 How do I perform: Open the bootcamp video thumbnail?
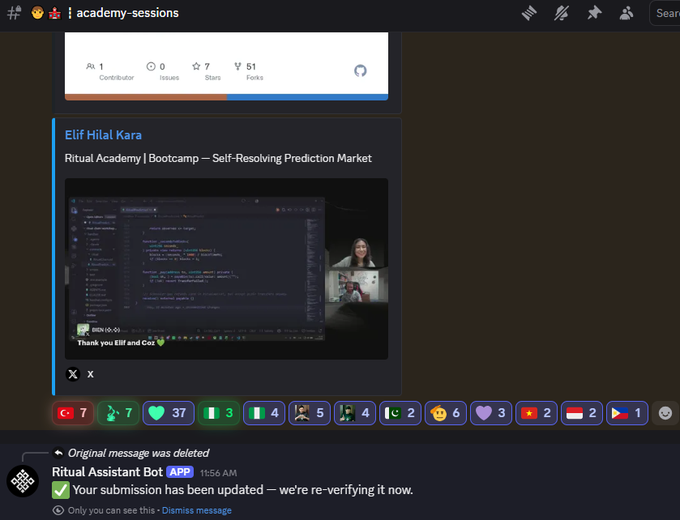[226, 268]
